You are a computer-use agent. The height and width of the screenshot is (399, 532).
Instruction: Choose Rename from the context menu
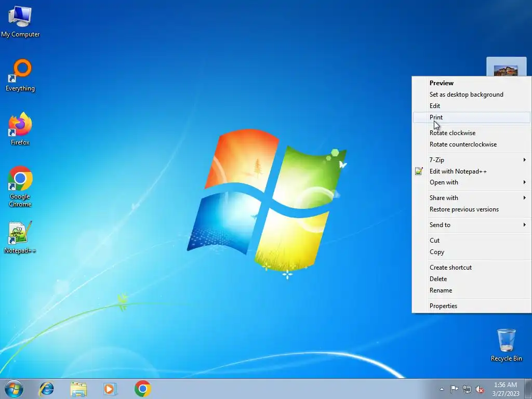click(x=472, y=290)
